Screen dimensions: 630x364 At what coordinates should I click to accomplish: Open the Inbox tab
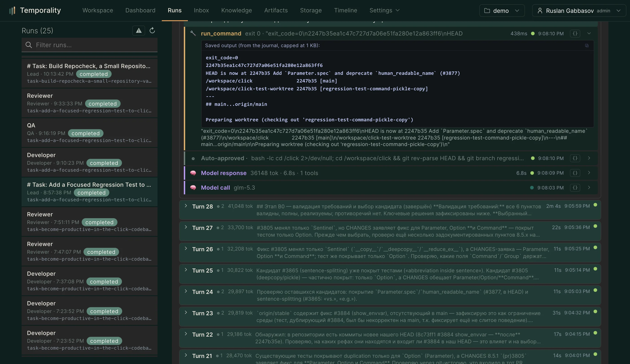201,10
